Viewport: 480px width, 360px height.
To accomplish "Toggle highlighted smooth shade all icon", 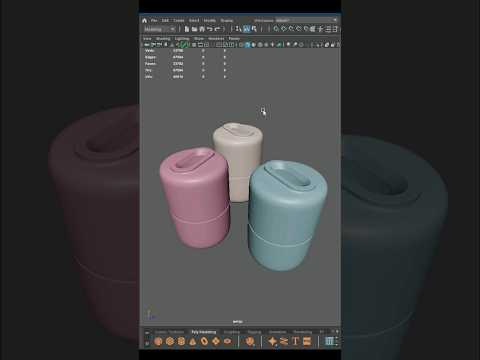I will (x=247, y=44).
